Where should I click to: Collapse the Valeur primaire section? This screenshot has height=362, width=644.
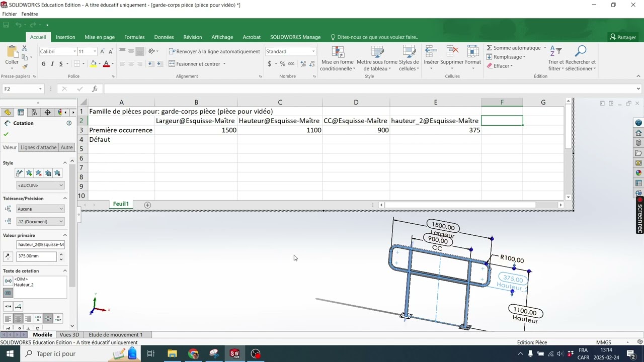click(x=65, y=235)
